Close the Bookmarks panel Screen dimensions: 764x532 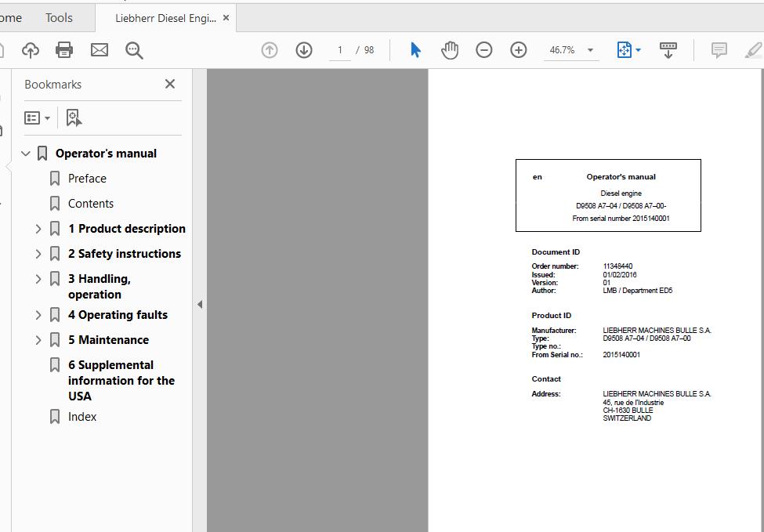click(x=169, y=84)
